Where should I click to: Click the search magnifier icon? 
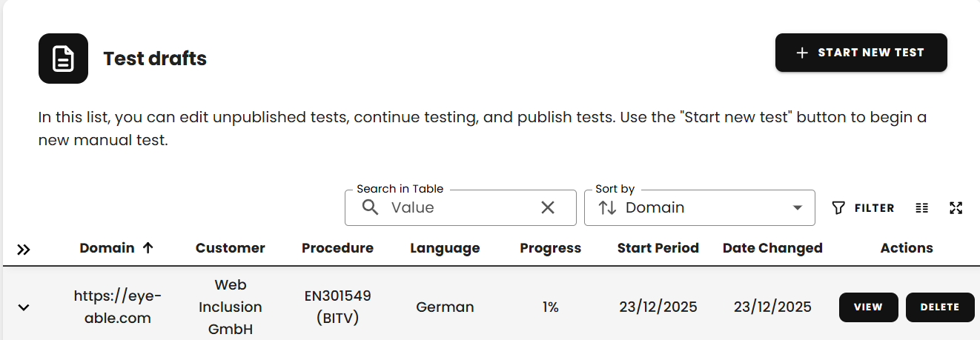(371, 207)
